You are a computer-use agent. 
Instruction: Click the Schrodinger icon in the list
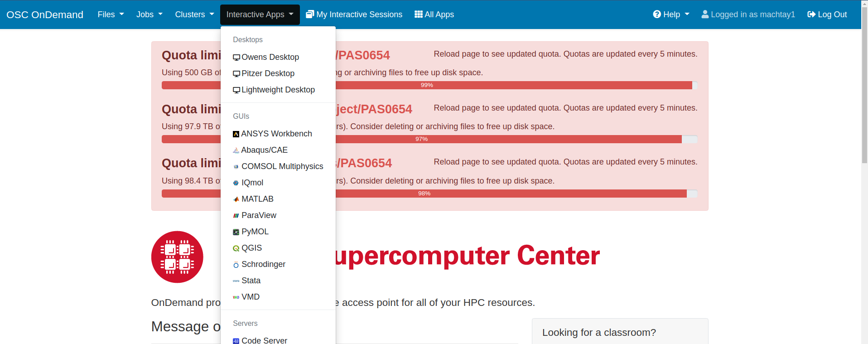coord(236,265)
